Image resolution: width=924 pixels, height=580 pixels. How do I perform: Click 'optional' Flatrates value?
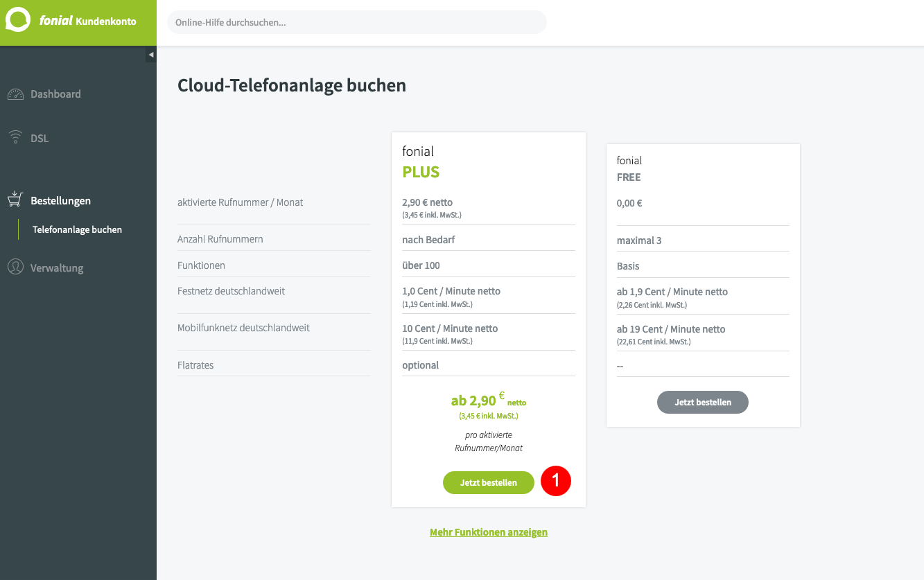421,365
